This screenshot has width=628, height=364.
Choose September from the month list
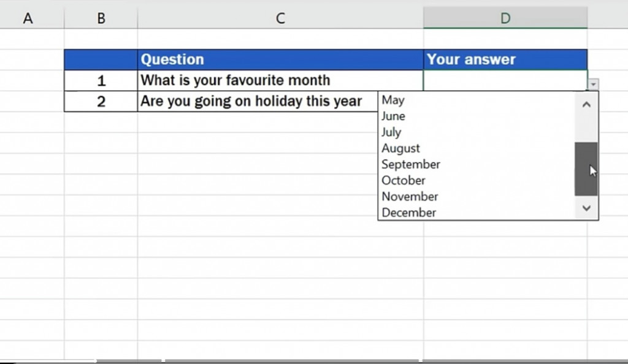(x=476, y=164)
